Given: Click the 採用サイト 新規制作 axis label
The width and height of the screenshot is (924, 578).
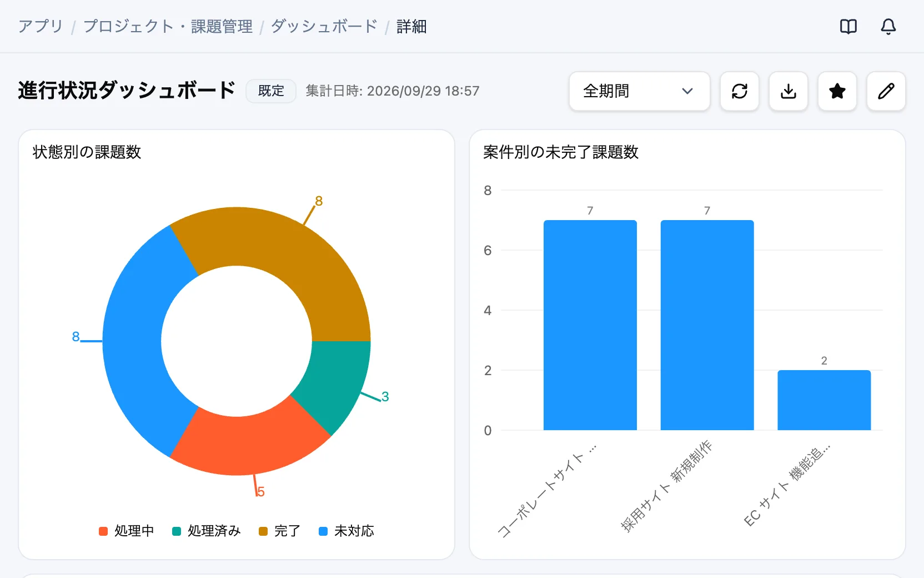Looking at the screenshot, I should pos(666,487).
